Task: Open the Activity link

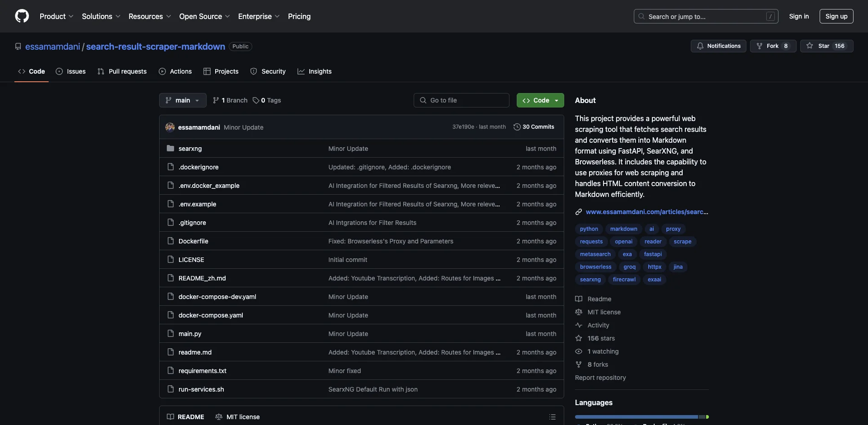Action: pyautogui.click(x=592, y=325)
